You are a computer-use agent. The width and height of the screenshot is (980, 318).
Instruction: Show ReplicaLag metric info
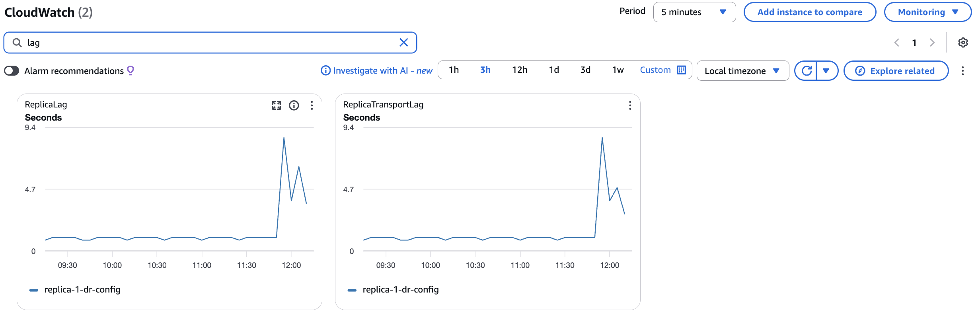point(294,105)
